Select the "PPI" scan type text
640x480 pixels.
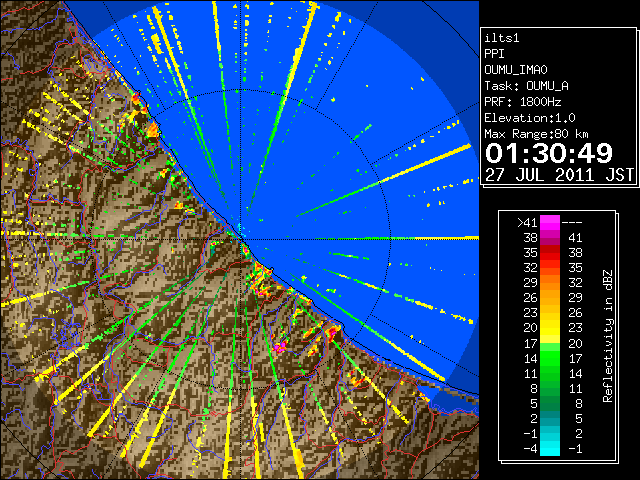[494, 54]
